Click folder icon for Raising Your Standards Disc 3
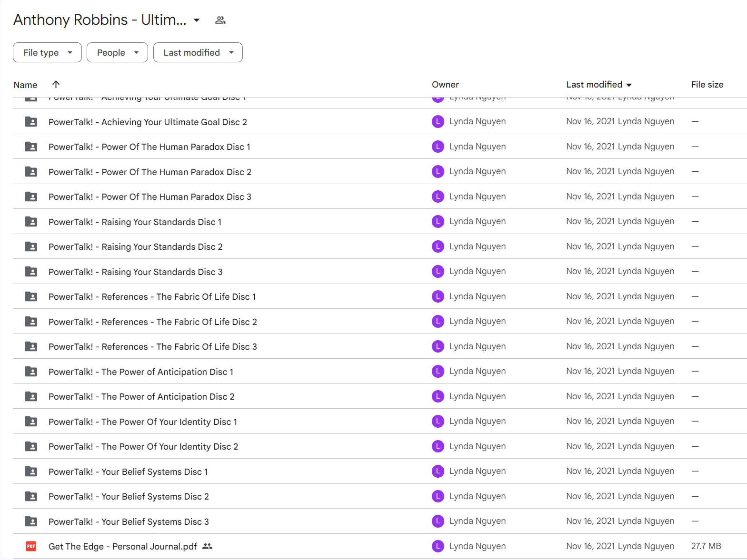 coord(31,272)
